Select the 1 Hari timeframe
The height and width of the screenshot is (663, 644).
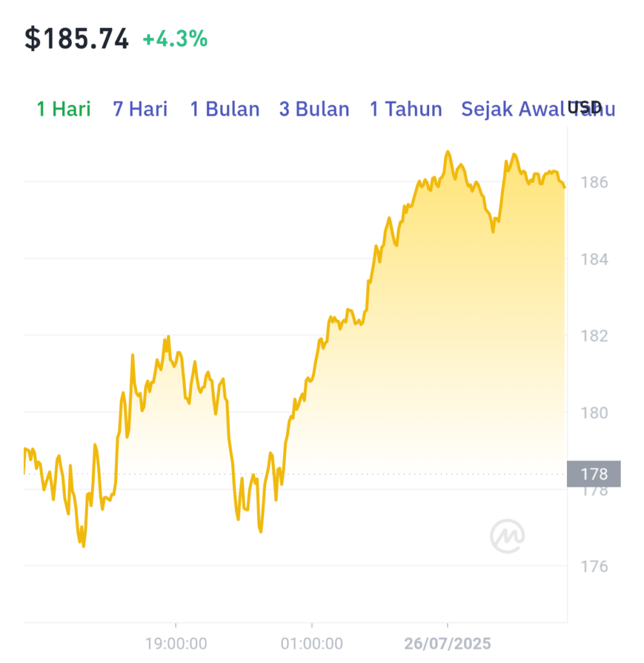tap(64, 109)
